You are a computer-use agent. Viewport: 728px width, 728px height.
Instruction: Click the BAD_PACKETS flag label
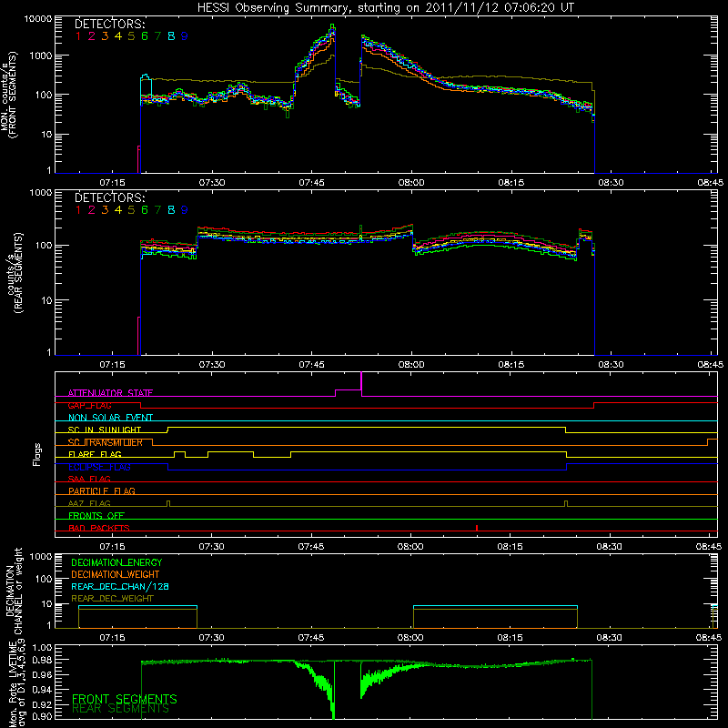pos(99,528)
